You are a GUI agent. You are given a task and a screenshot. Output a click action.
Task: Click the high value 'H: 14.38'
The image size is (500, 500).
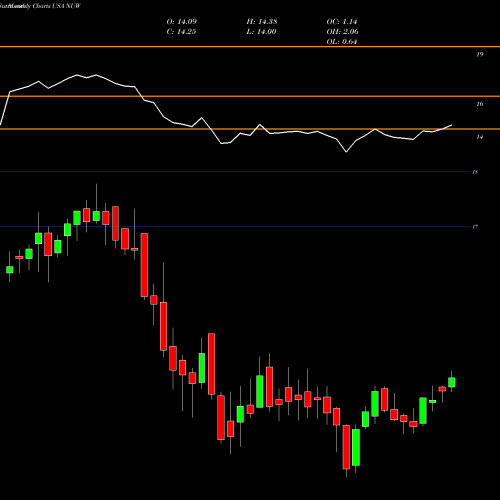262,22
